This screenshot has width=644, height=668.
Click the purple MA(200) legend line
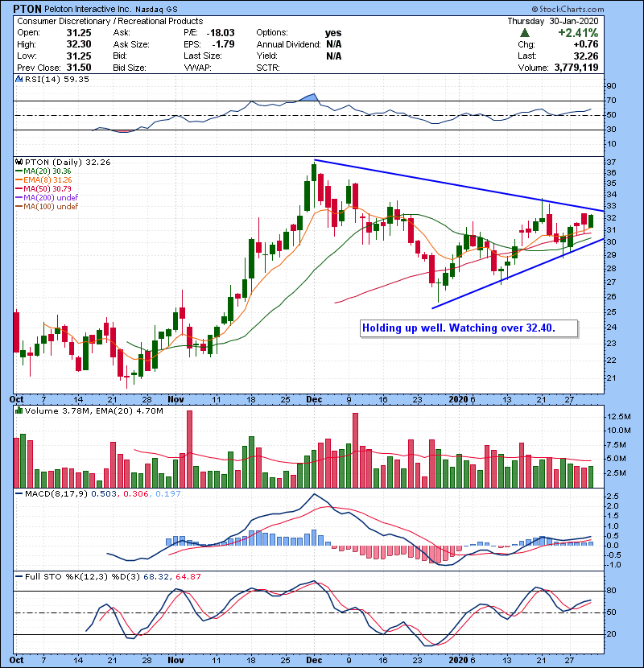point(19,198)
